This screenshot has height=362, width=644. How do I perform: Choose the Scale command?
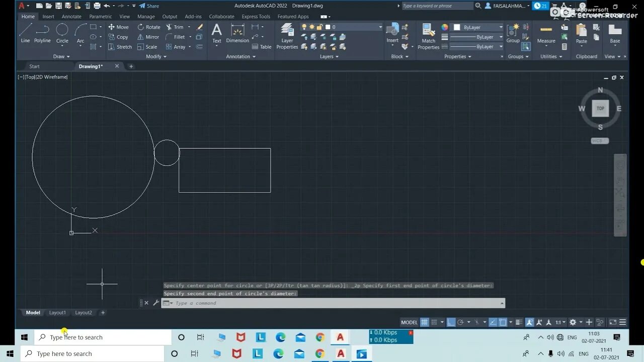147,47
